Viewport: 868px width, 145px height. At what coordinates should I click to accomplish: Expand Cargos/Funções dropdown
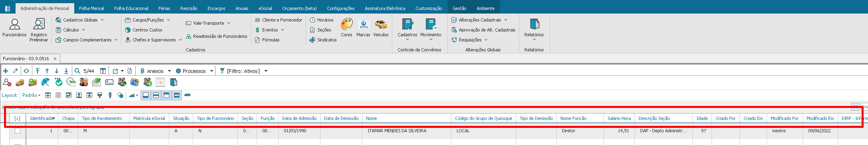coord(168,20)
